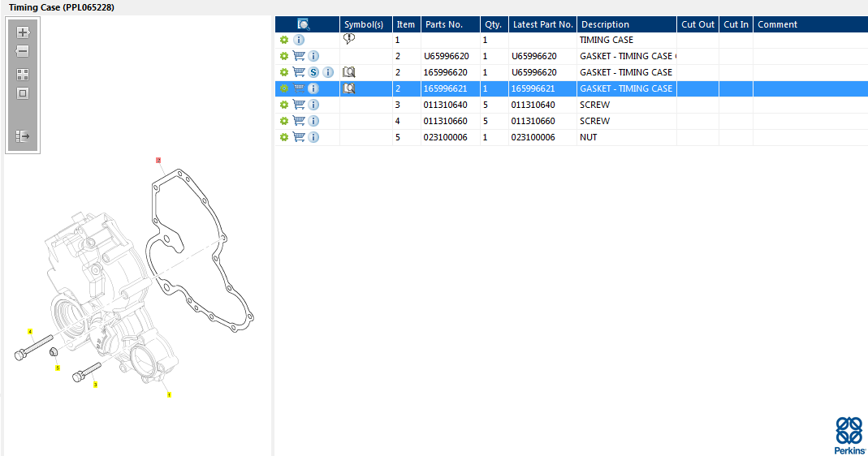Screen dimensions: 868x456
Task: Click the Perkins logo
Action: (849, 436)
